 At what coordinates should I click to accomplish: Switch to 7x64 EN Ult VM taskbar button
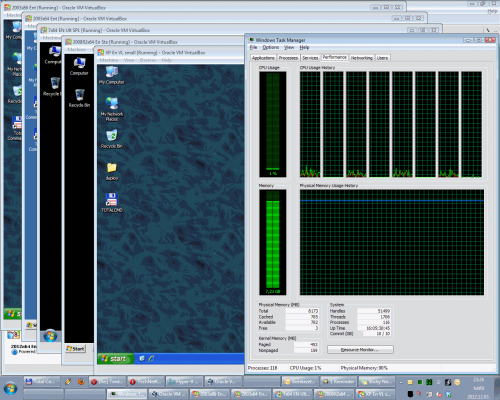(292, 394)
